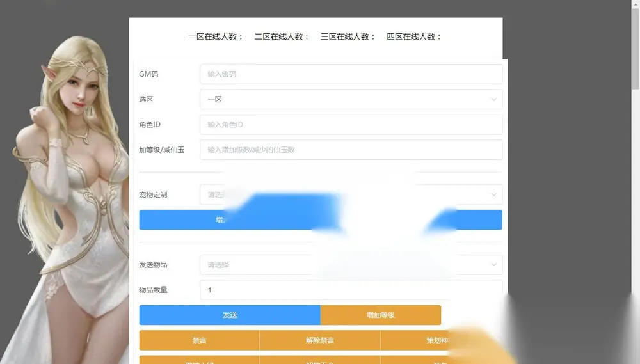
Task: Click the 发送物品 label
Action: pos(153,265)
